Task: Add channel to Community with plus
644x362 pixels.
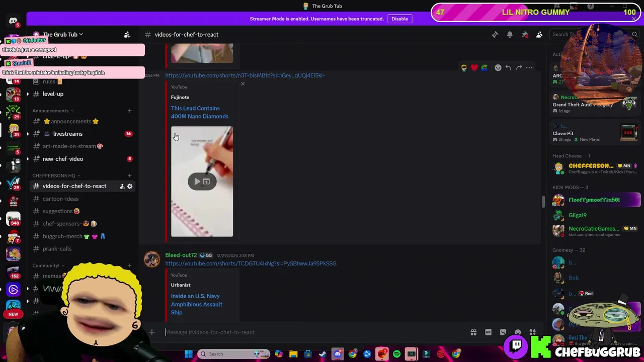Action: click(129, 265)
